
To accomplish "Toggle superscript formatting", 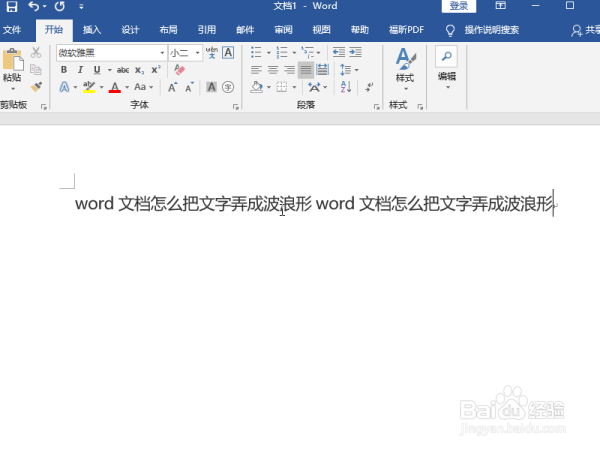I will click(156, 70).
